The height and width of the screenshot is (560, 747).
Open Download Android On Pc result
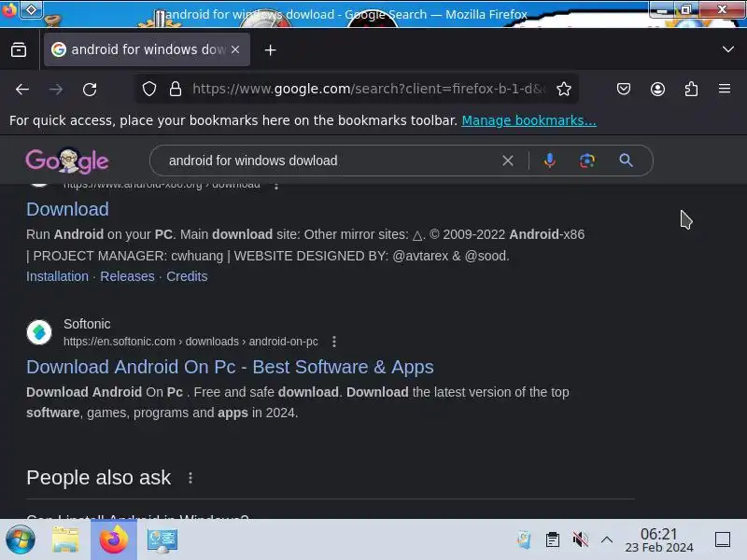coord(230,367)
